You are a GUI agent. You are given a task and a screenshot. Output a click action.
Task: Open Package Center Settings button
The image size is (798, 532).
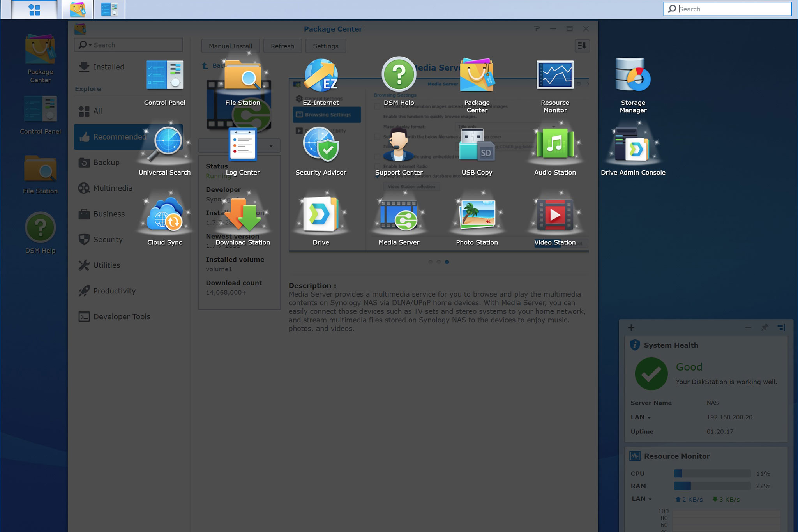click(325, 46)
